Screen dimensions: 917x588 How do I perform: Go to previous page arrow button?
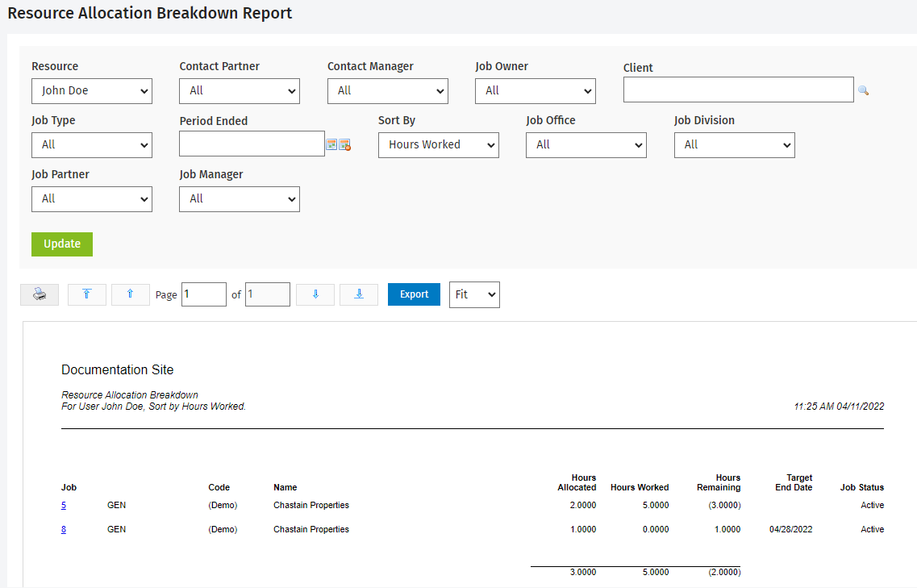coord(131,294)
